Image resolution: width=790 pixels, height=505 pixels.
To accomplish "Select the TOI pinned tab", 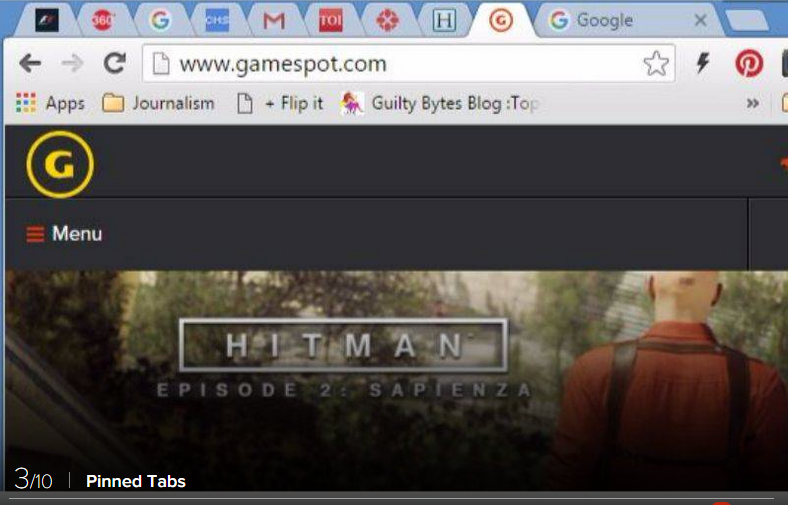I will (x=331, y=21).
